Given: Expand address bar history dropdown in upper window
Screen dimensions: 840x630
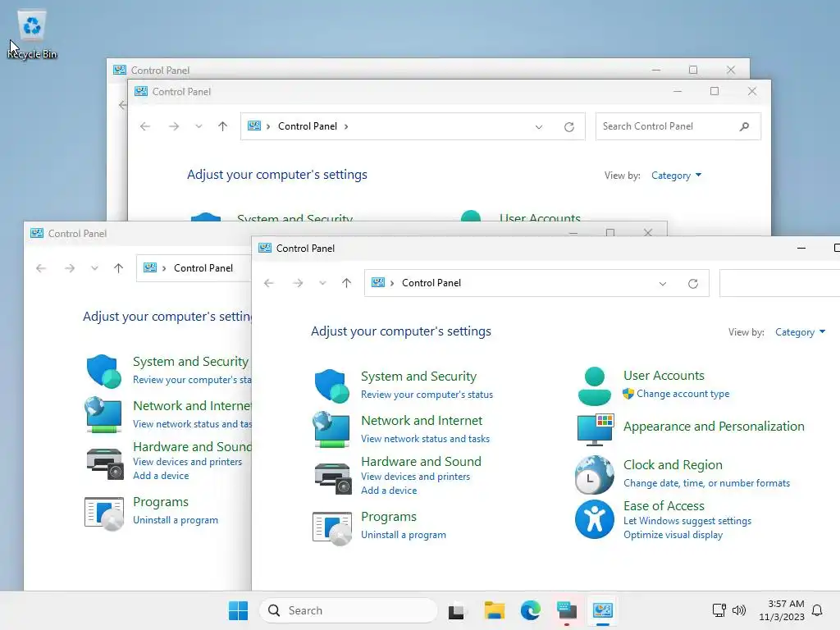Looking at the screenshot, I should pyautogui.click(x=539, y=127).
